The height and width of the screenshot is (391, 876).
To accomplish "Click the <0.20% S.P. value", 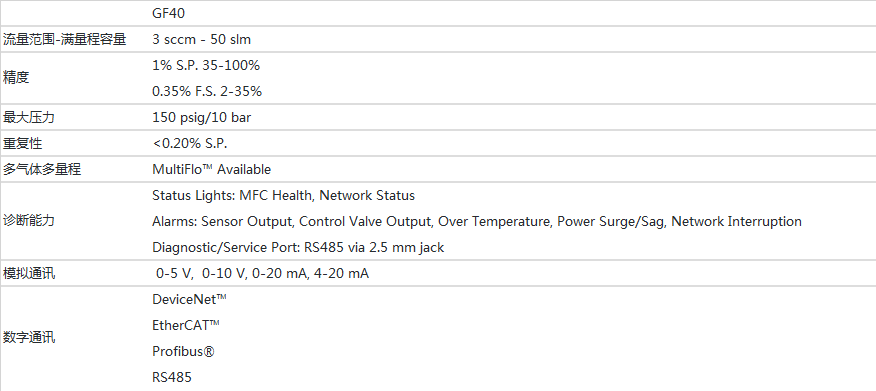I will click(190, 144).
